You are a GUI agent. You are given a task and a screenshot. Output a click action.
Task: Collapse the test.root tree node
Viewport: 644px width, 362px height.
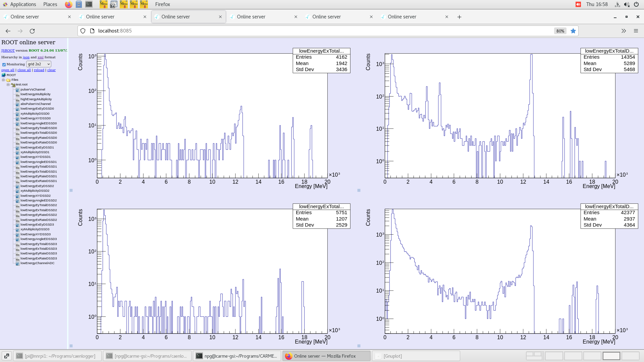coord(8,84)
